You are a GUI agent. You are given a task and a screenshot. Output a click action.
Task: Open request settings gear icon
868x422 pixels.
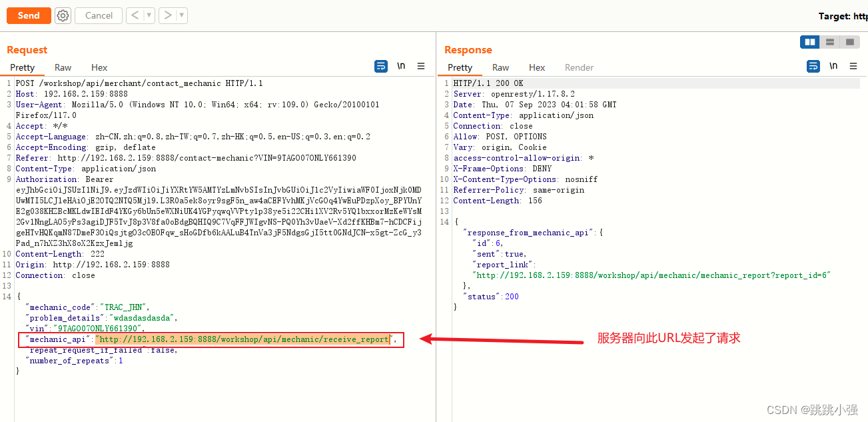[x=63, y=15]
